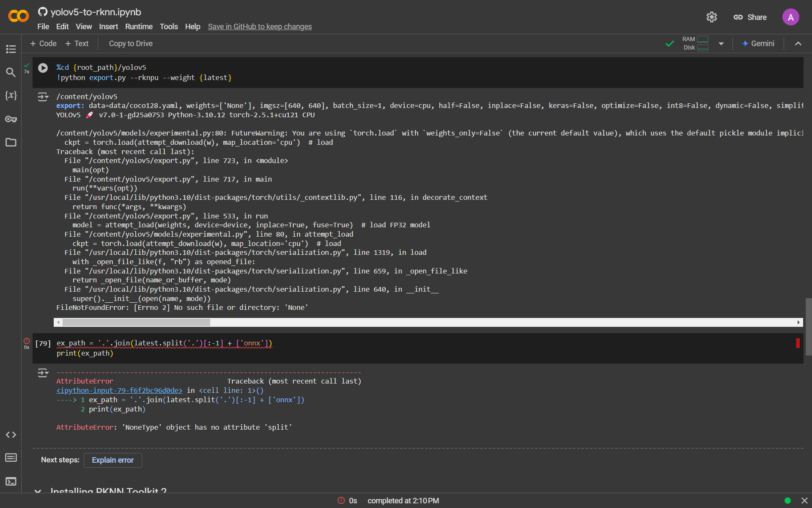This screenshot has height=508, width=812.
Task: Collapse the Installing RKNN Toolkit 2 section
Action: click(38, 491)
